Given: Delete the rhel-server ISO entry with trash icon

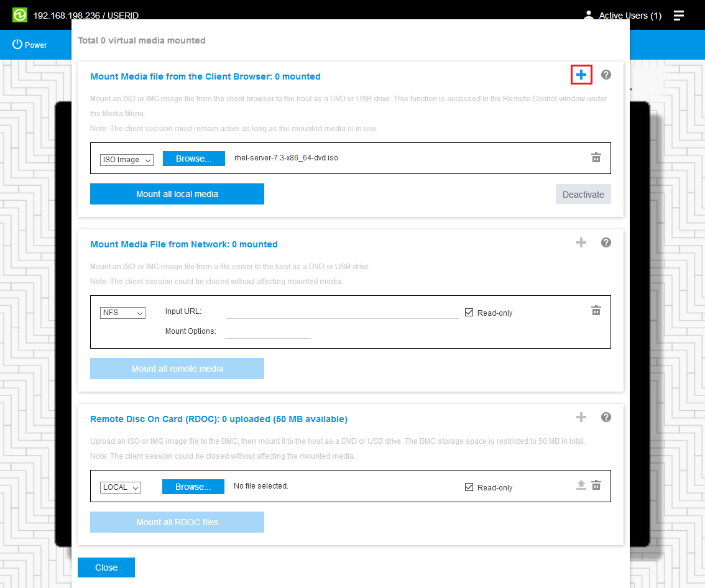Looking at the screenshot, I should pyautogui.click(x=596, y=158).
